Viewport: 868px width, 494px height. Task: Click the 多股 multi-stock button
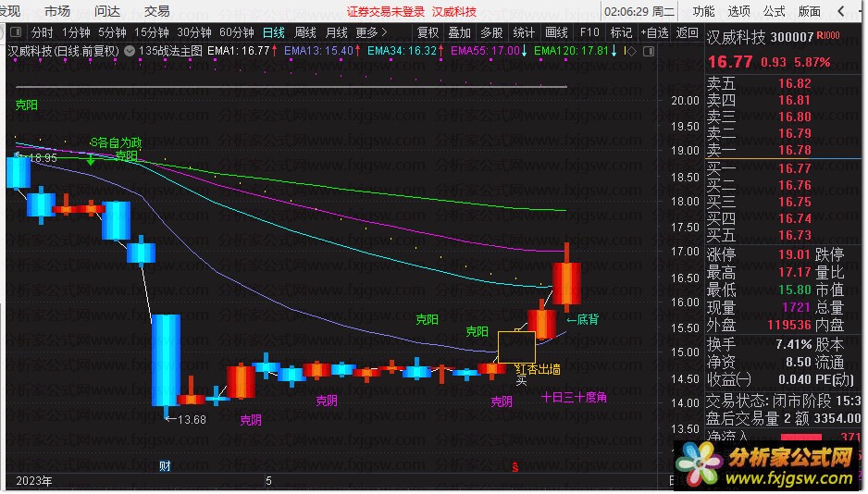[x=491, y=32]
